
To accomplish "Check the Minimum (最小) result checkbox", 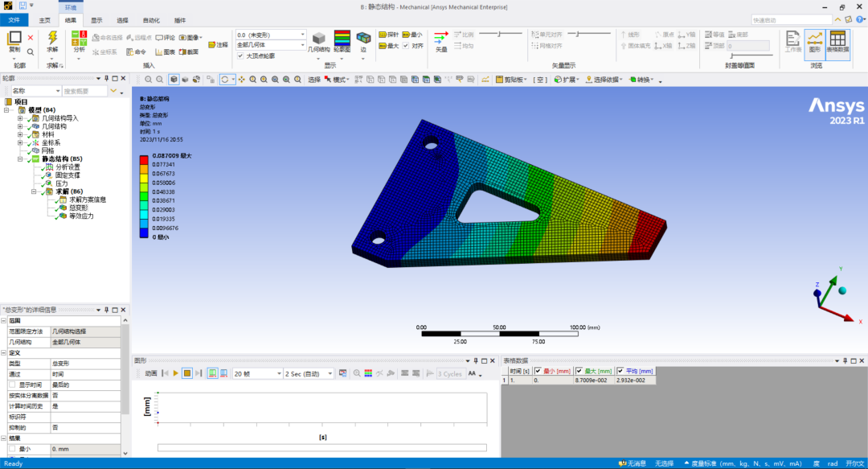I will coord(12,449).
